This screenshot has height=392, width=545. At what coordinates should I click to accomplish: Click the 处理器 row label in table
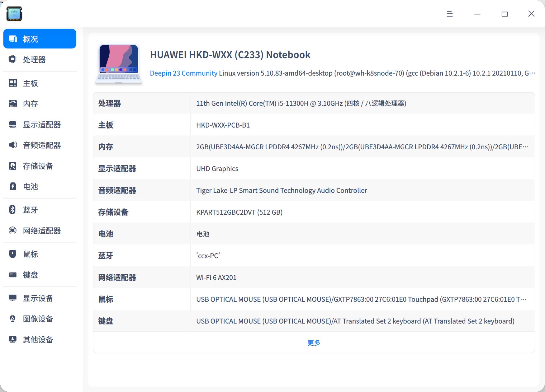(x=110, y=103)
